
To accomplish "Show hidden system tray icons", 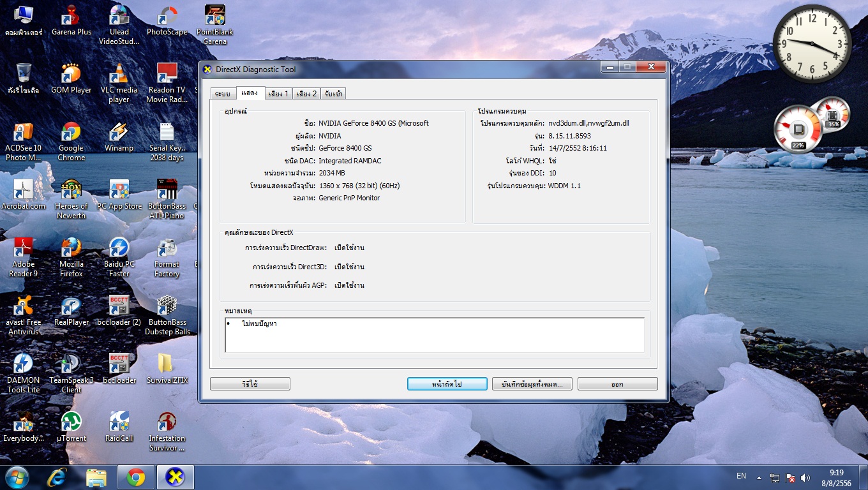I will pos(759,477).
